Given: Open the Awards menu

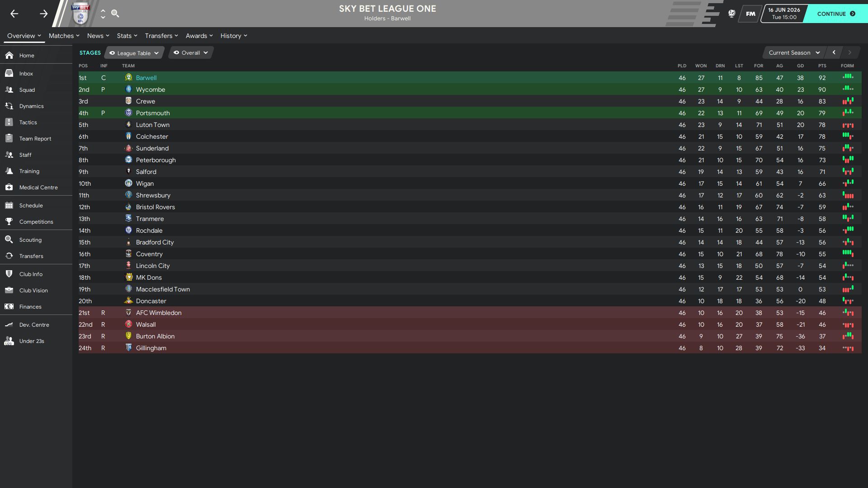Looking at the screenshot, I should pos(199,36).
